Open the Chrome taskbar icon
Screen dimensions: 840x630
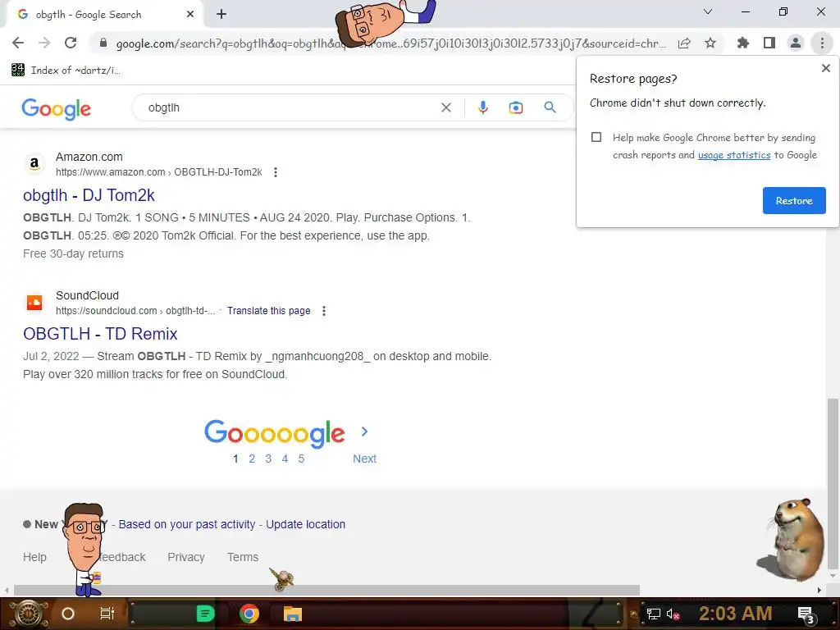pyautogui.click(x=249, y=614)
